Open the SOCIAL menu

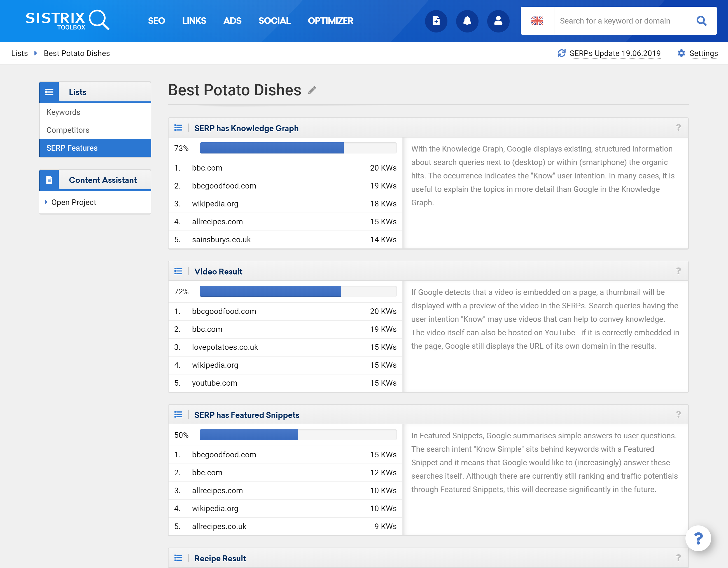pos(274,21)
